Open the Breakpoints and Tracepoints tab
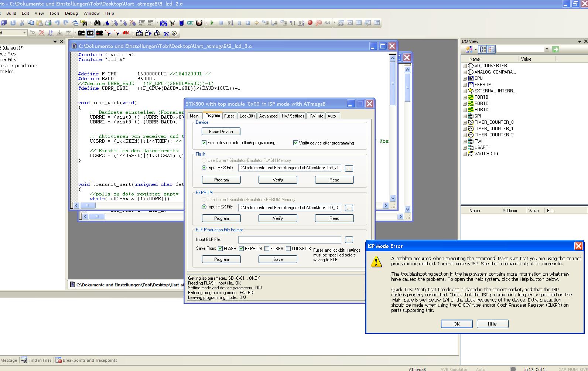The width and height of the screenshot is (588, 371). tap(86, 360)
